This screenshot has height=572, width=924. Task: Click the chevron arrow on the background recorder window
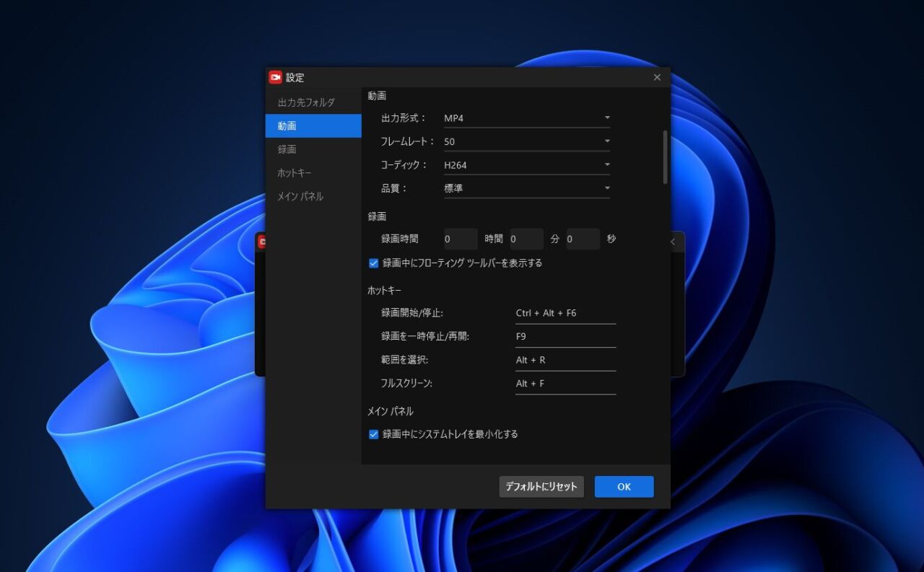[673, 242]
